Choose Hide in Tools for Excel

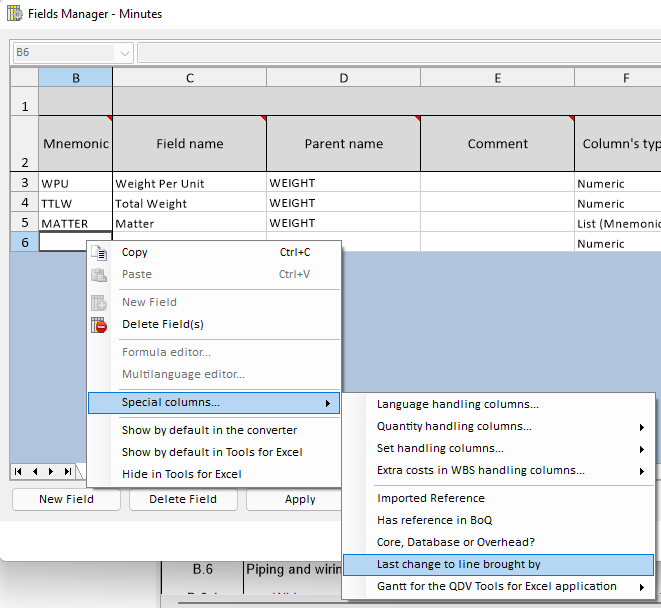pyautogui.click(x=181, y=474)
